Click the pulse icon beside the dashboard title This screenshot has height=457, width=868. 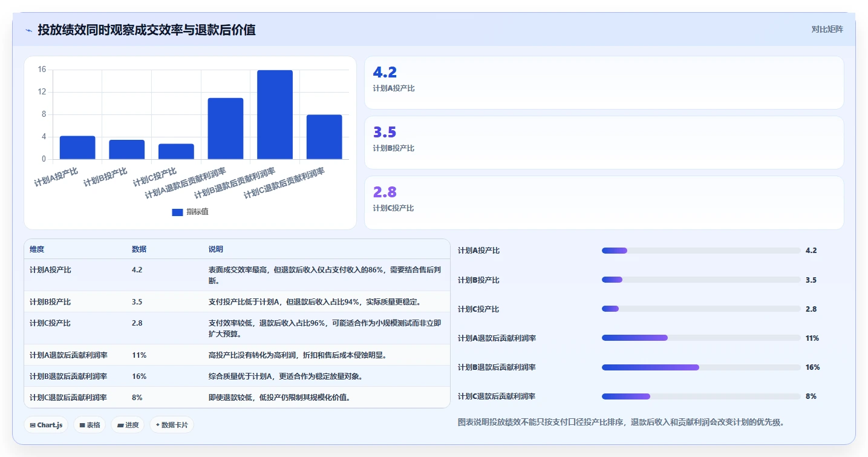click(28, 30)
